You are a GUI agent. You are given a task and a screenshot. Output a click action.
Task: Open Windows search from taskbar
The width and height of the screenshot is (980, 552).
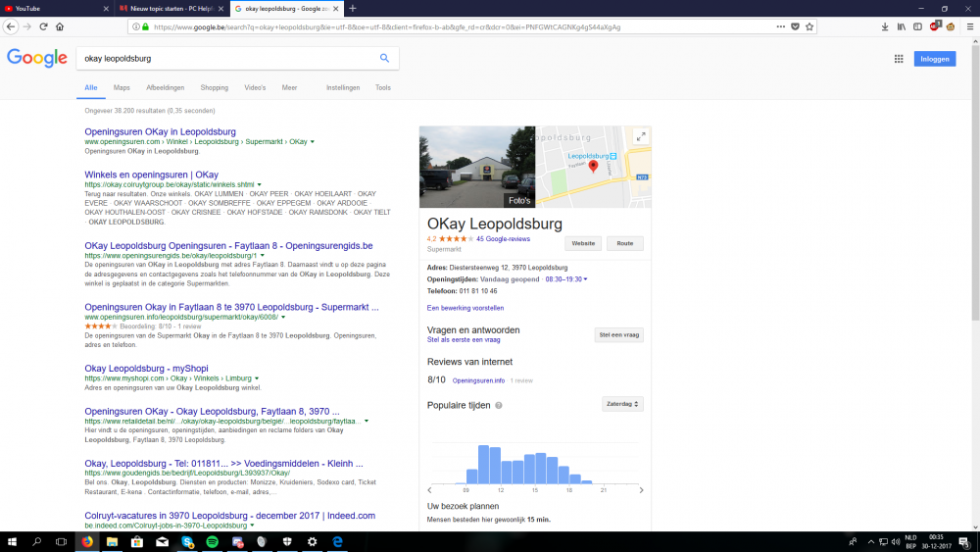point(36,542)
